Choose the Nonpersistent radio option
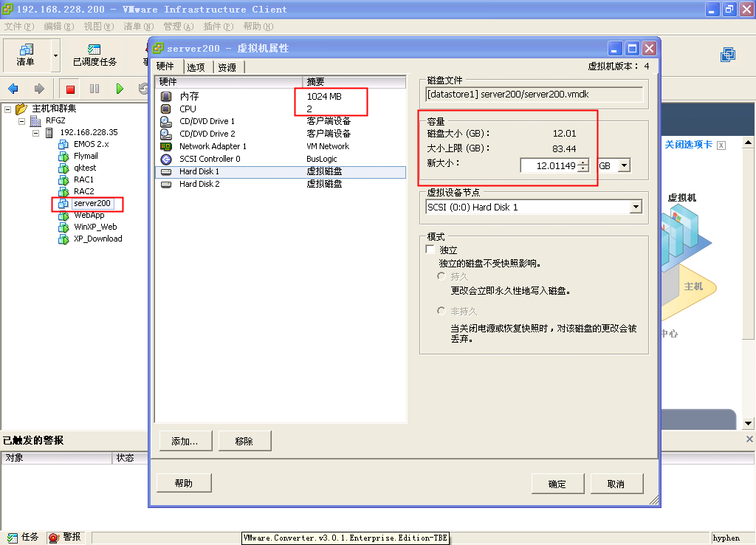The image size is (756, 545). (441, 312)
